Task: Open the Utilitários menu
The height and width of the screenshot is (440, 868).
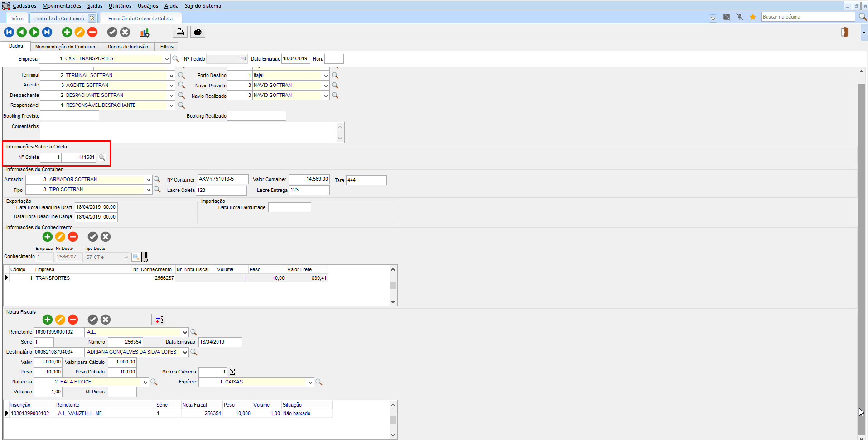Action: click(x=120, y=6)
